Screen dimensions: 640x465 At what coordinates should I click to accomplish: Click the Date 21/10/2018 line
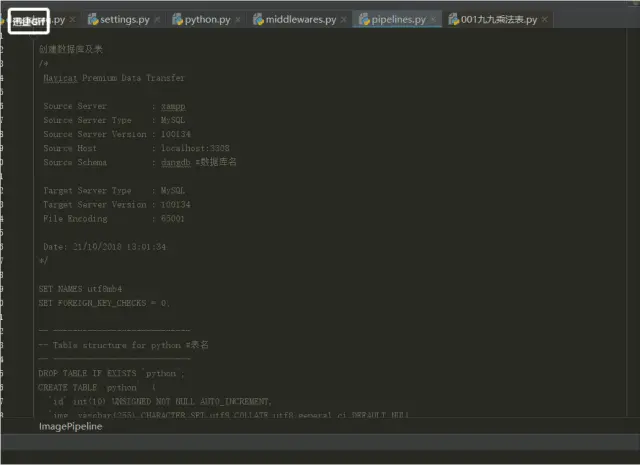104,247
